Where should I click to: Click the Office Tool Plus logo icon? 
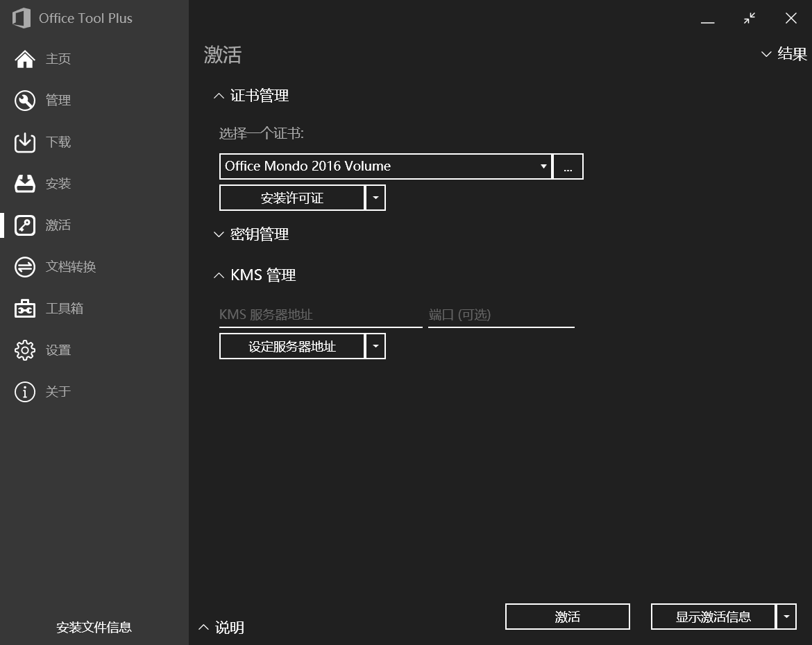22,18
